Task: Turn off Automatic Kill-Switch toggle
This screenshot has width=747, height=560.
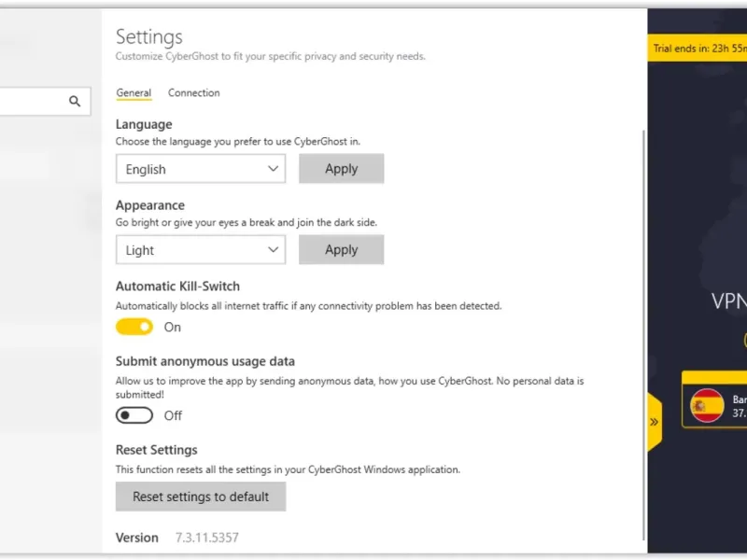Action: [134, 328]
